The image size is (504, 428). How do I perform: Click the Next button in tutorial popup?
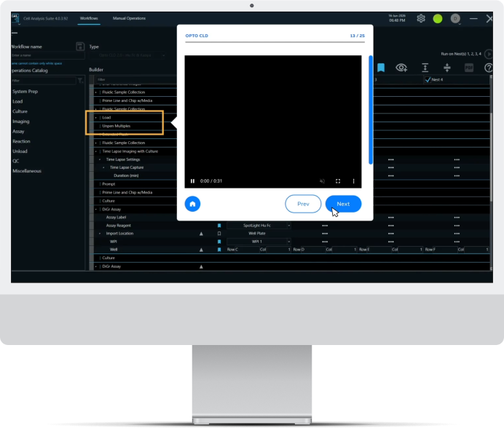pos(343,204)
